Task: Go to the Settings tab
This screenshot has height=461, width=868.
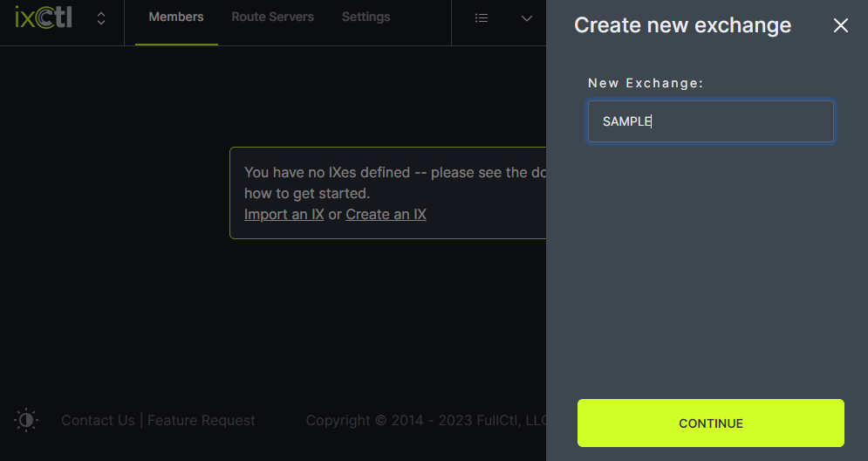Action: [x=366, y=17]
